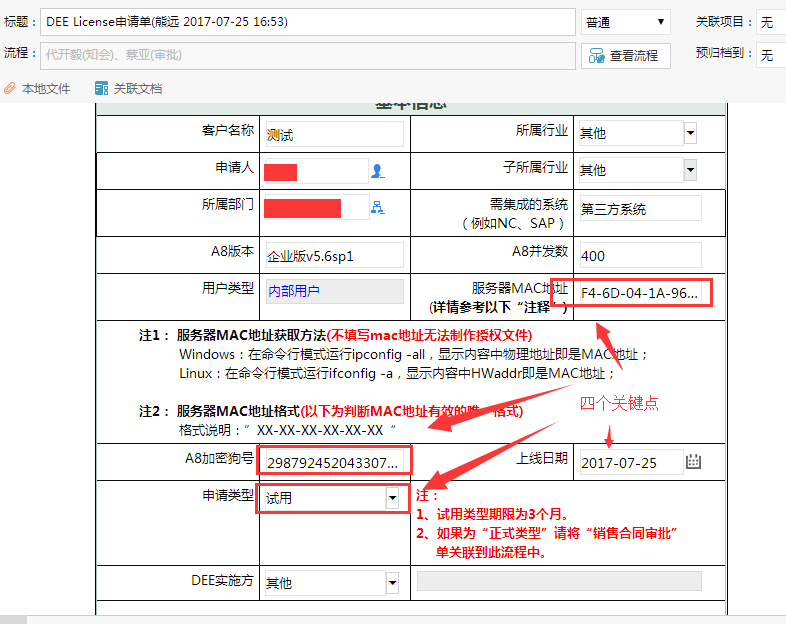Image resolution: width=786 pixels, height=624 pixels.
Task: Click the 标题 title input field
Action: click(307, 22)
